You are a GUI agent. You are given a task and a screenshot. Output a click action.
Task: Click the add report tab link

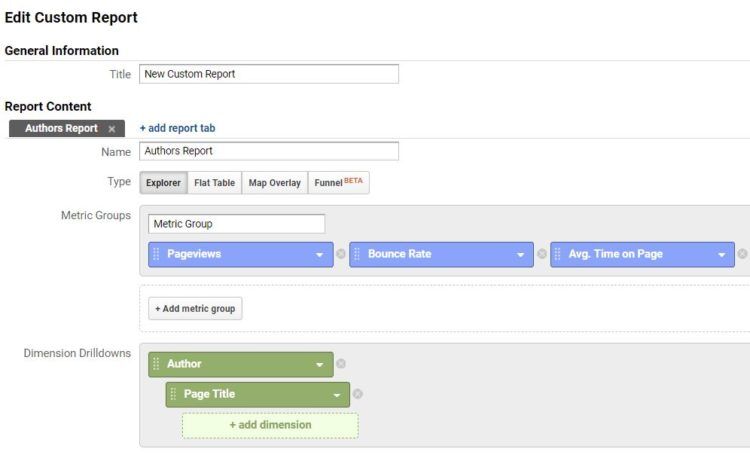pos(177,128)
